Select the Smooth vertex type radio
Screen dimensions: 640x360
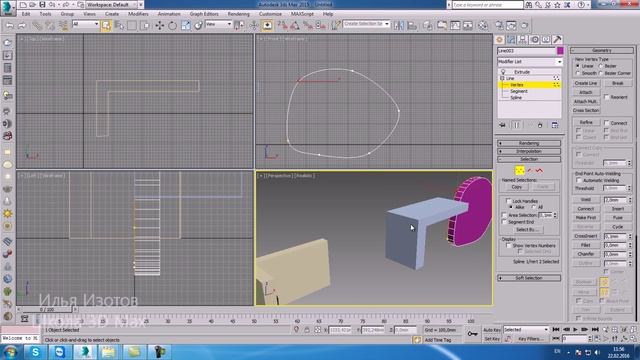[x=578, y=73]
